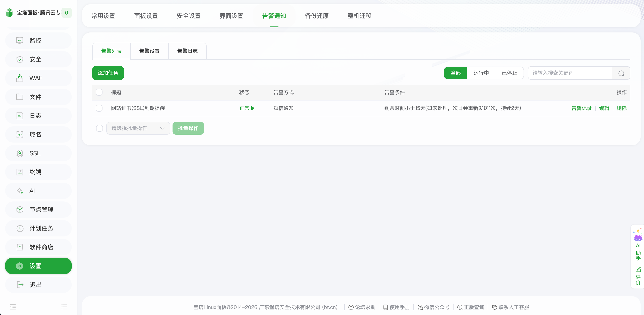Viewport: 644px width, 315px height.
Task: Switch to 告警日志 sub-tab
Action: pos(187,51)
